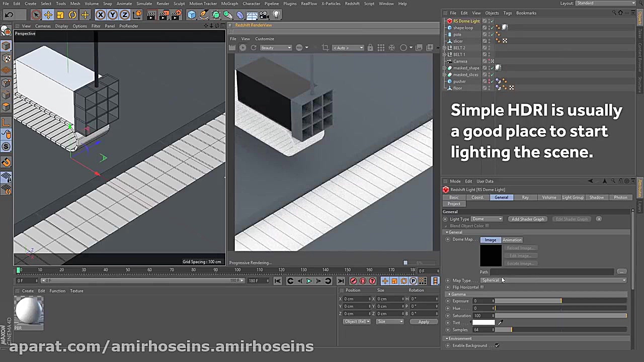Switch to the Shadow tab
The width and height of the screenshot is (644, 362).
(x=596, y=198)
